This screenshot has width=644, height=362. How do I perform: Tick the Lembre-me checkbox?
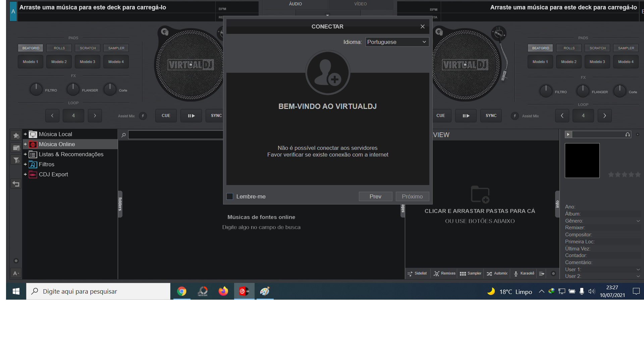coord(230,196)
